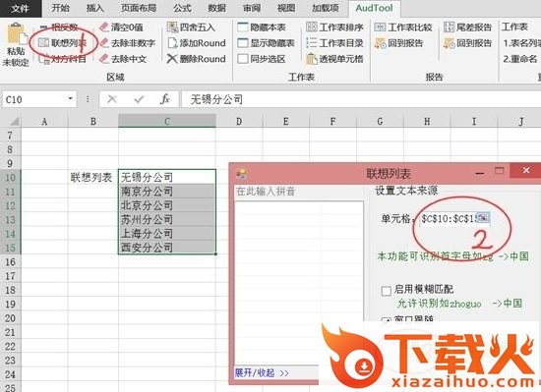This screenshot has width=541, height=392.
Task: Click 2.重命名 in ribbon
Action: pyautogui.click(x=520, y=59)
